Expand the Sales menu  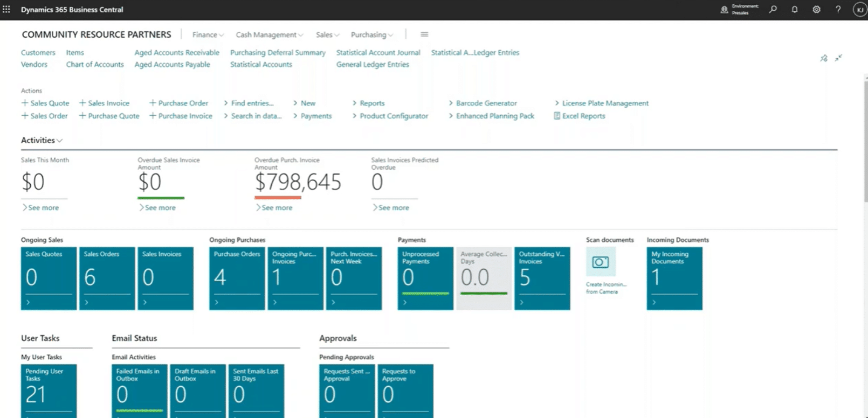click(328, 34)
